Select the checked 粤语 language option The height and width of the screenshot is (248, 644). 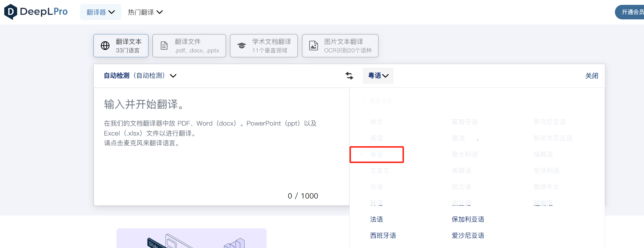point(377,154)
